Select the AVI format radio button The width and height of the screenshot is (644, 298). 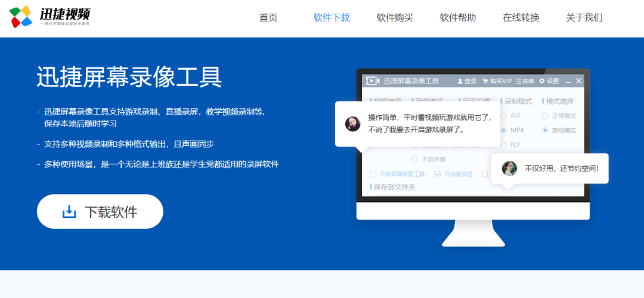click(503, 116)
